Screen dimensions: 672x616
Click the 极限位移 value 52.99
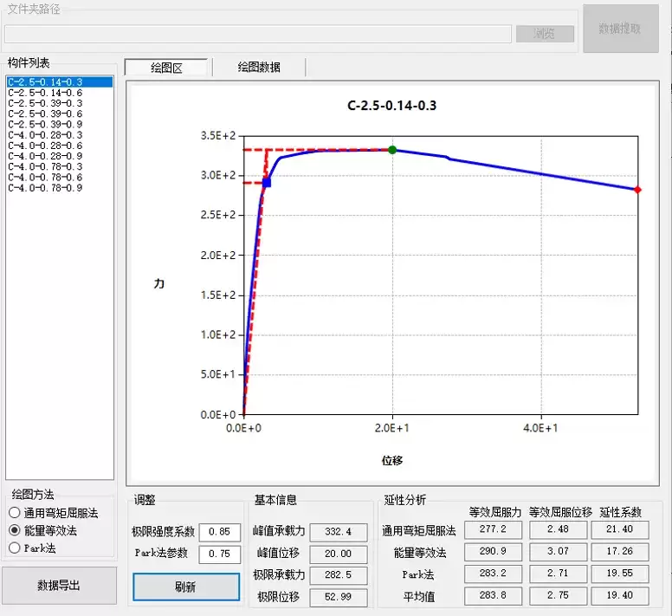coord(339,597)
